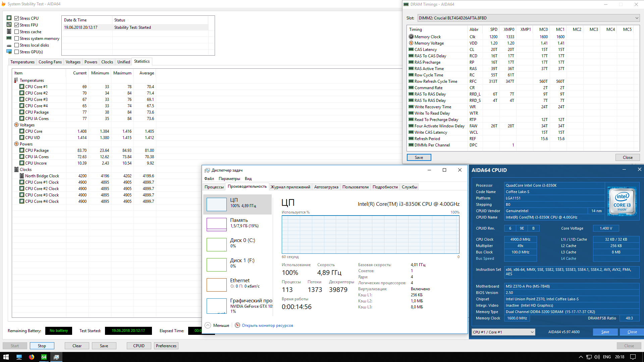Open the Параметры menu in Task Manager
Screen dimensions: 644x362
[x=229, y=179]
